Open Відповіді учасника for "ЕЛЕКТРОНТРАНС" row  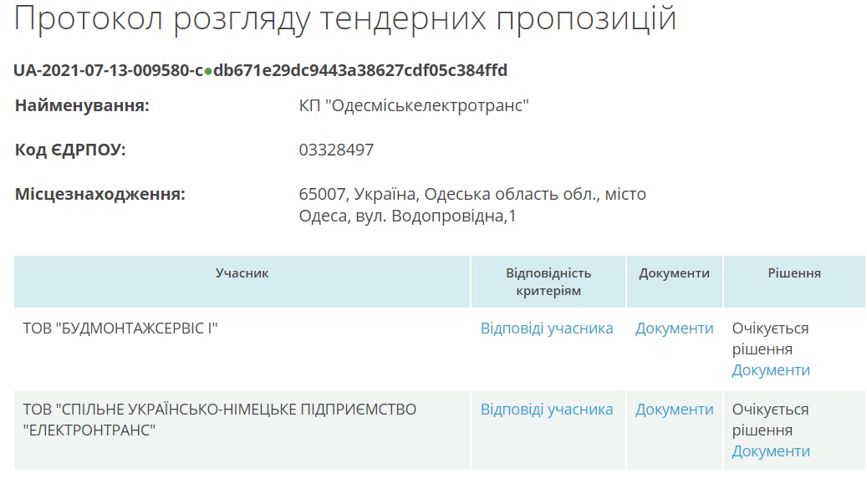pyautogui.click(x=546, y=410)
